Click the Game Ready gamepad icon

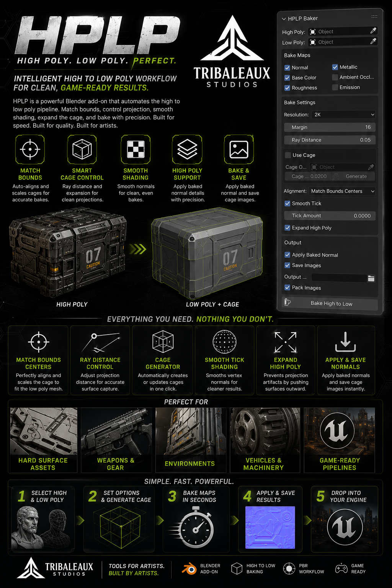click(341, 568)
